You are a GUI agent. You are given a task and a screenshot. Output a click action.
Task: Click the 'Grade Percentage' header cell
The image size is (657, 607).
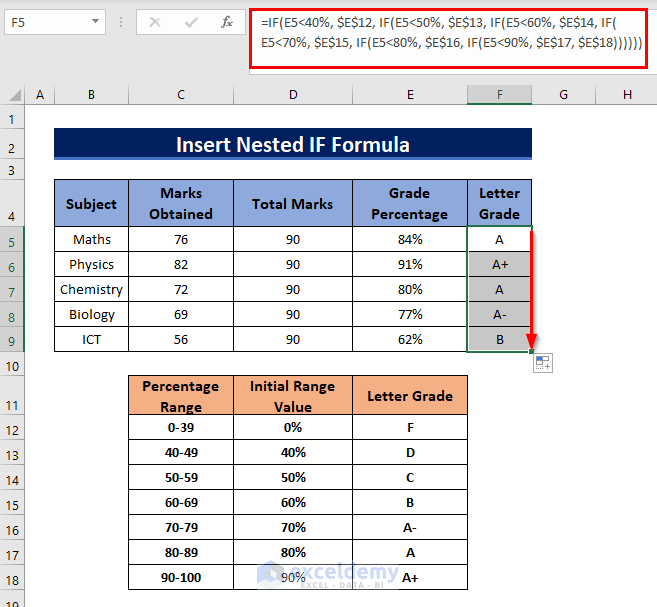tap(410, 204)
